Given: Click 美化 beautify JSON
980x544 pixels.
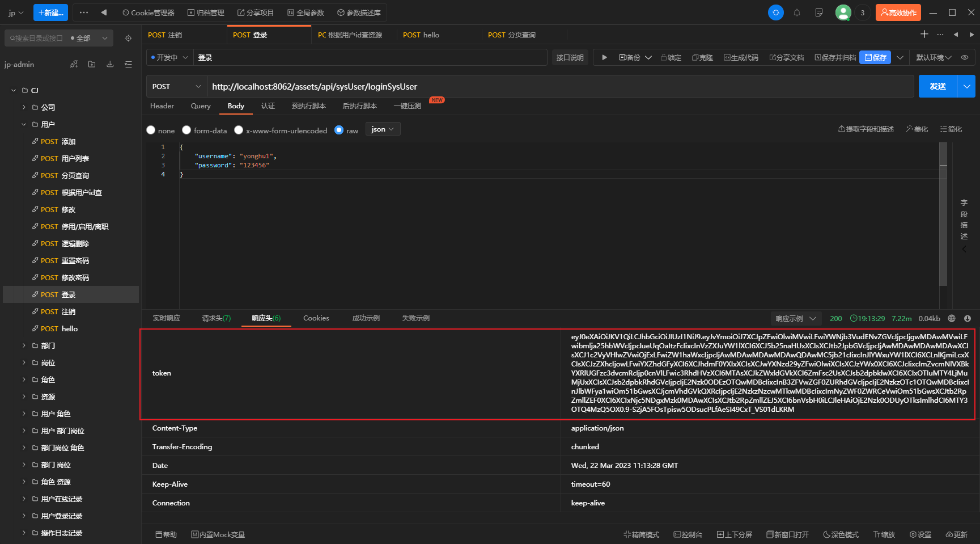Looking at the screenshot, I should tap(917, 129).
